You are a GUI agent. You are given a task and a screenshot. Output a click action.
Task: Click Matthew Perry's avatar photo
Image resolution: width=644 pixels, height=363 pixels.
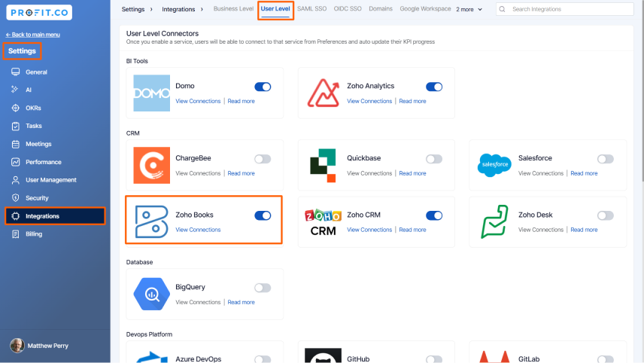[x=17, y=346]
